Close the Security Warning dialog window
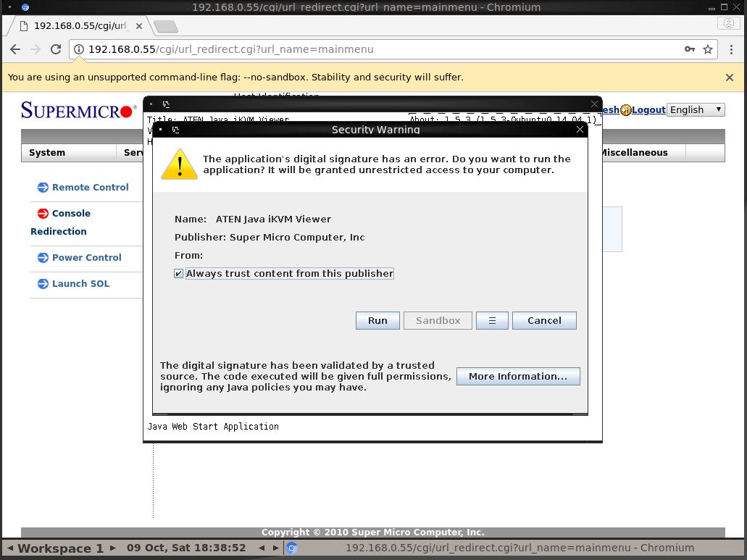 click(x=580, y=130)
